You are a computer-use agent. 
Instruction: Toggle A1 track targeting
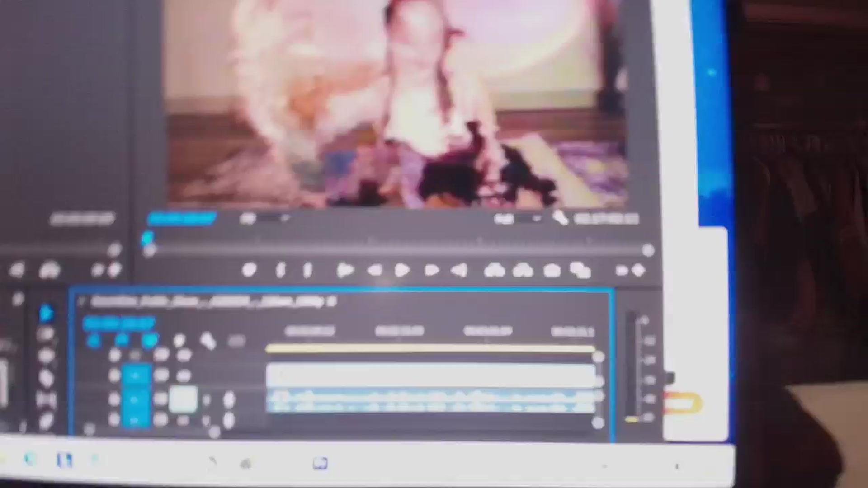pos(136,400)
